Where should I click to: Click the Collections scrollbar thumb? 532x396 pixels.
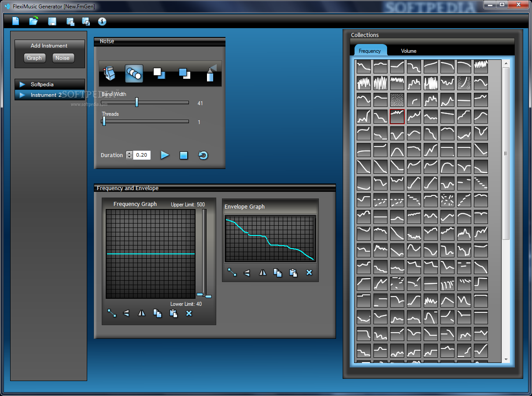(506, 154)
